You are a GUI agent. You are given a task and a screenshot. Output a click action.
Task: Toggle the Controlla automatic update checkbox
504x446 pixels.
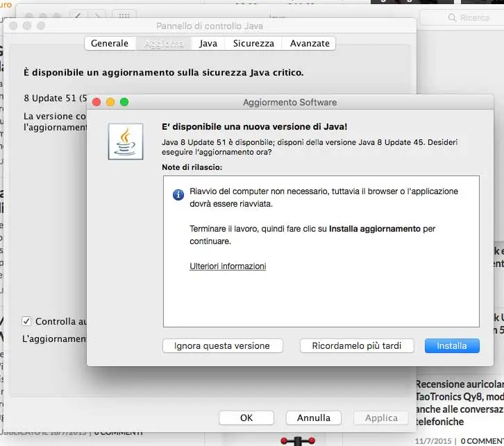click(x=26, y=321)
